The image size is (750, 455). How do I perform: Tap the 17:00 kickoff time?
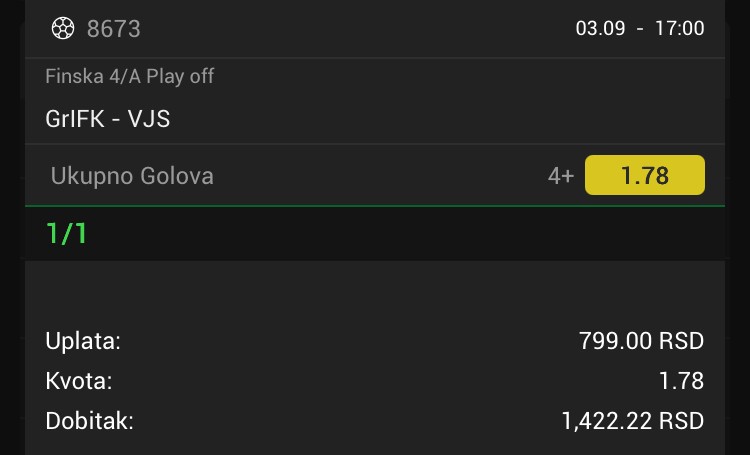[x=680, y=28]
